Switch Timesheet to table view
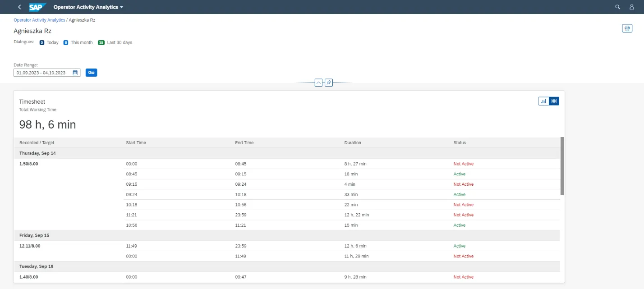 click(x=554, y=101)
